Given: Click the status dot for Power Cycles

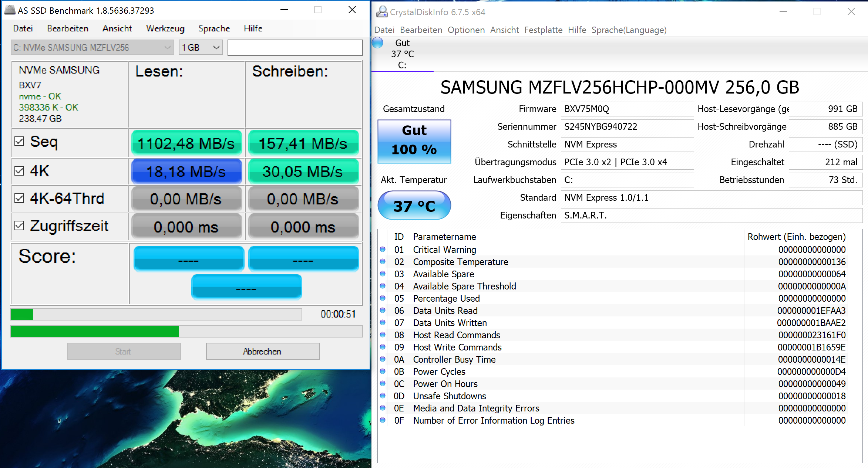Looking at the screenshot, I should point(383,372).
